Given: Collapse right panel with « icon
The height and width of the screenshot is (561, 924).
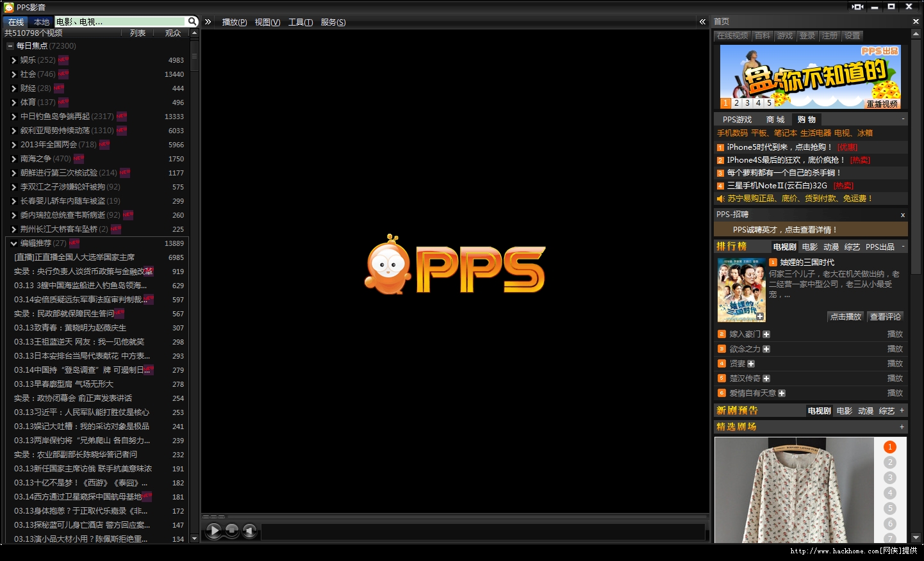Looking at the screenshot, I should tap(702, 22).
